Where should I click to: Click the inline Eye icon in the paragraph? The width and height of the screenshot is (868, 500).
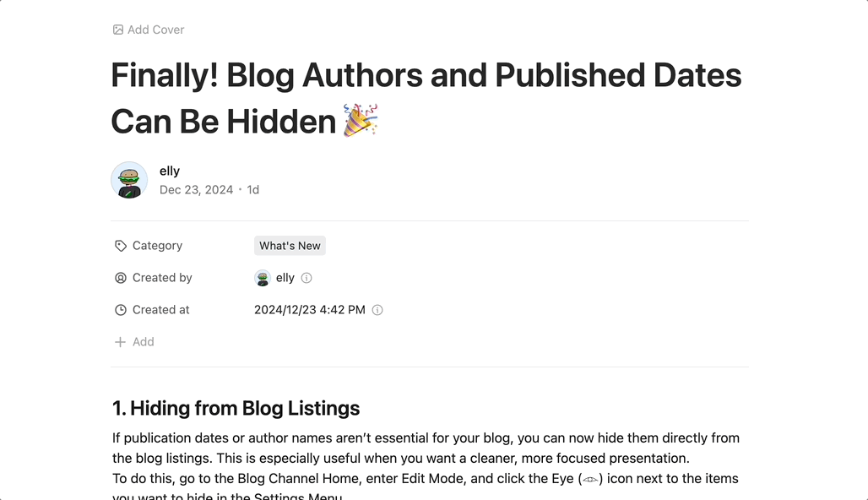[x=591, y=479]
